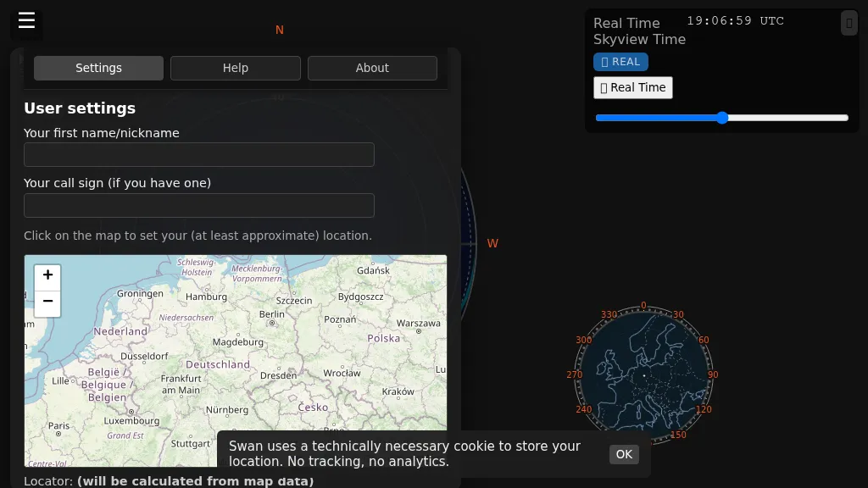Select the Settings tab
This screenshot has height=488, width=868.
[x=98, y=68]
